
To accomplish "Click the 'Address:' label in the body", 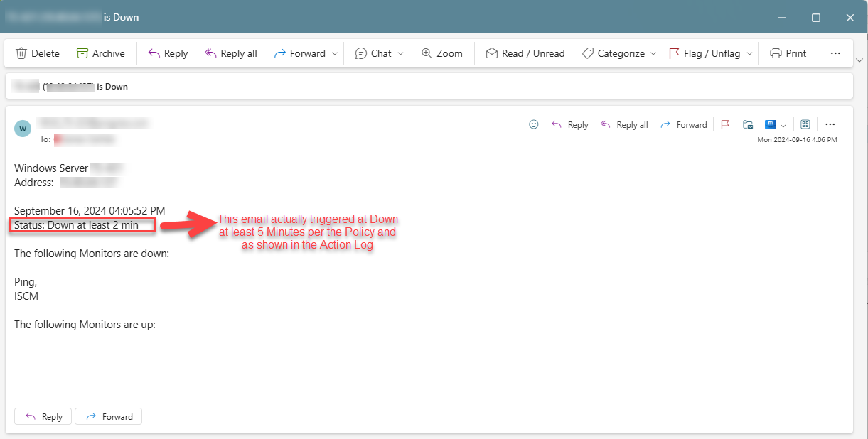I will (x=34, y=183).
